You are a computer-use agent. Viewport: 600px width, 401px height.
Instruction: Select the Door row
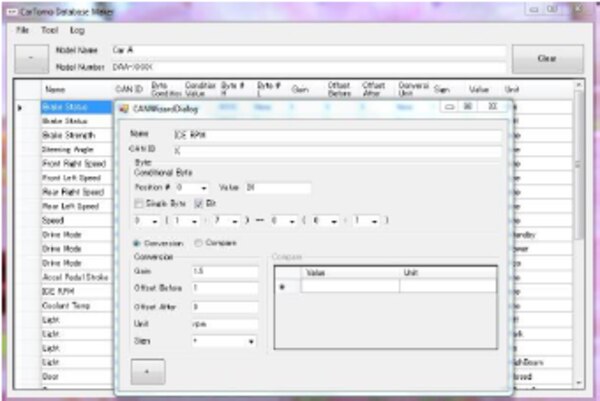[x=76, y=377]
